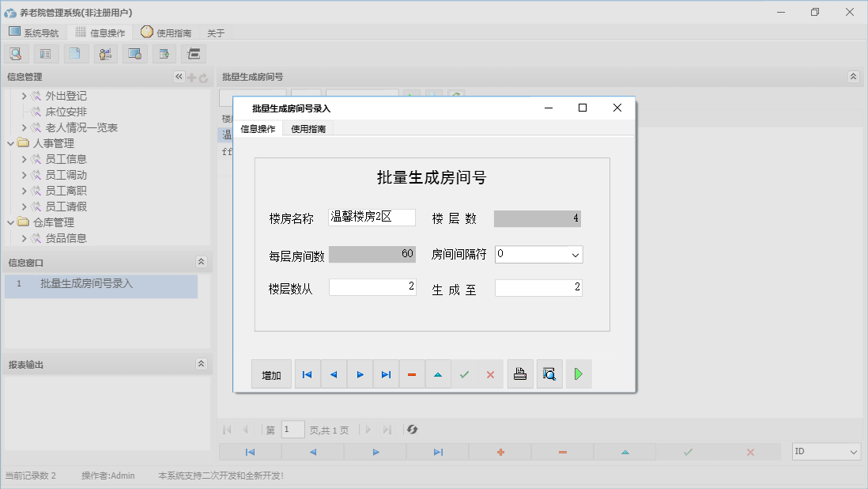Jump to first record using dialog navigator
Screen dimensions: 868x489
coord(307,373)
